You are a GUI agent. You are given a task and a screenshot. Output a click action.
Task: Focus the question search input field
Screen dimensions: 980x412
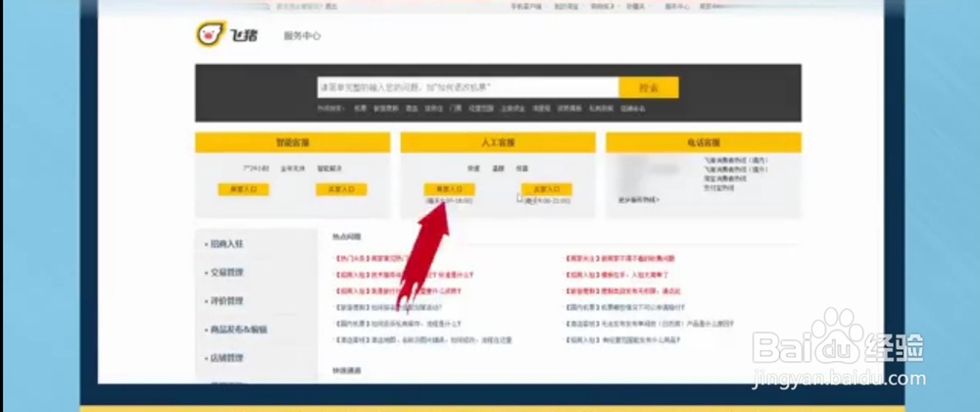click(x=467, y=87)
